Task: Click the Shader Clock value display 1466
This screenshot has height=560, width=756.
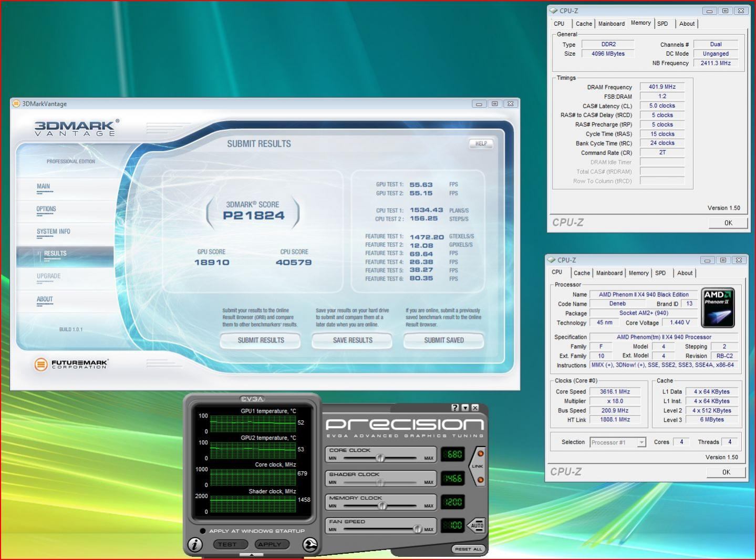Action: [452, 478]
